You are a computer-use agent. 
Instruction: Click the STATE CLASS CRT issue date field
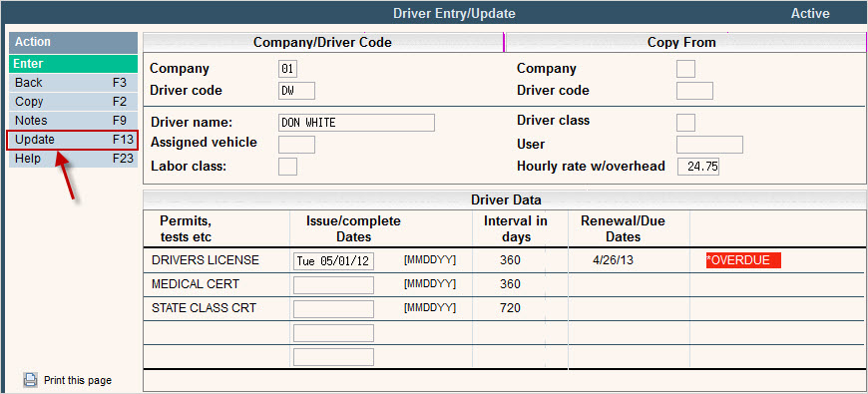point(334,309)
